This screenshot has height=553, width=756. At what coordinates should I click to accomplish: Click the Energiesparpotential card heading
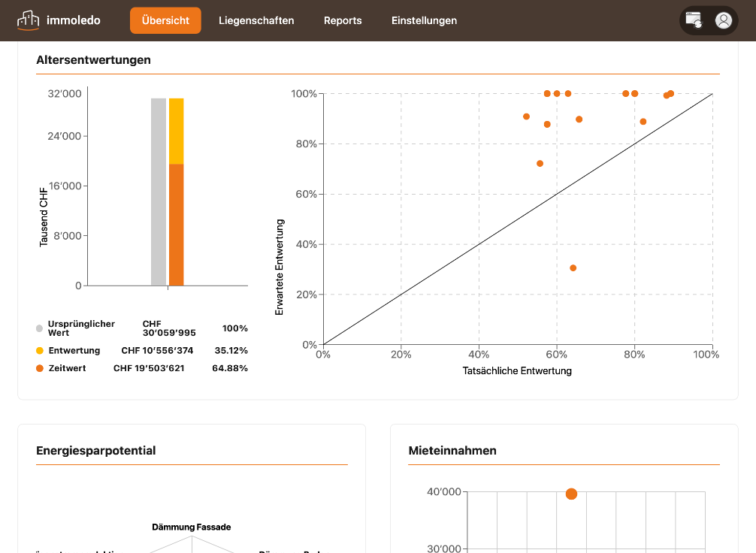click(96, 450)
